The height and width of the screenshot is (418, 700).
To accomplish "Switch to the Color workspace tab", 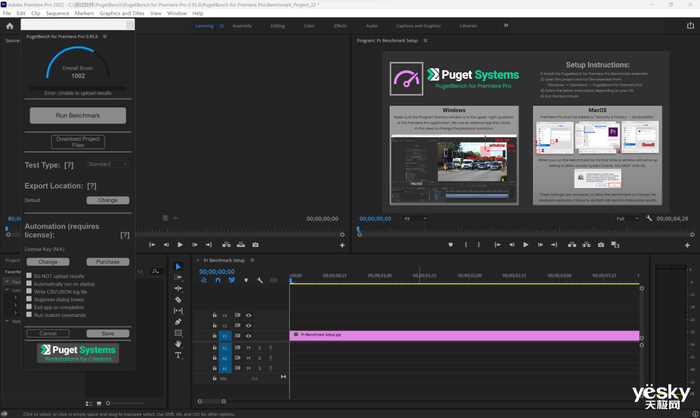I will (x=307, y=25).
